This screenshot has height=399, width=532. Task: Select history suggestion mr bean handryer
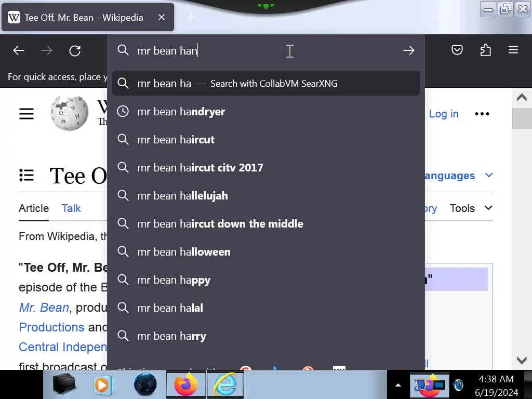coord(266,112)
